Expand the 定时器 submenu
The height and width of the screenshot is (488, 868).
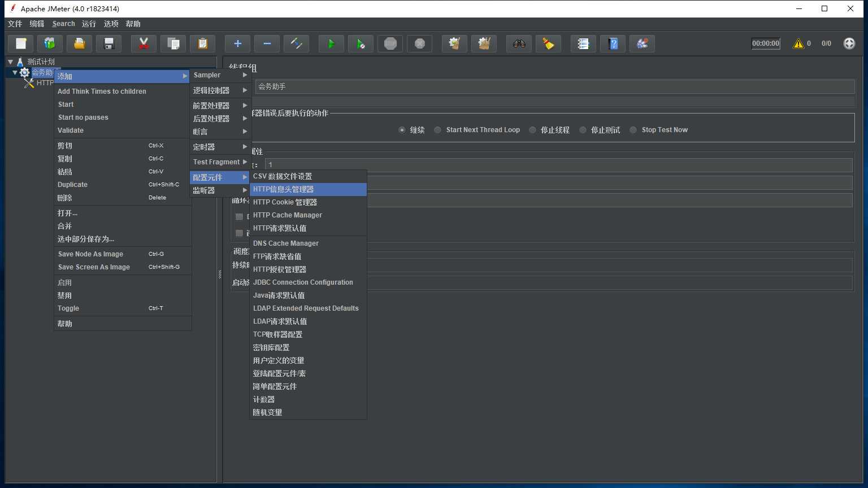click(220, 147)
